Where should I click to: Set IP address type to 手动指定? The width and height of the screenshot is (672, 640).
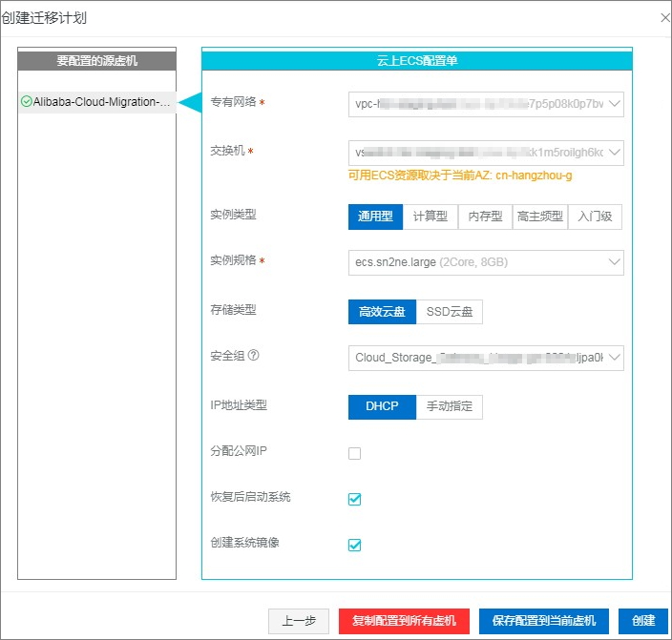tap(450, 407)
